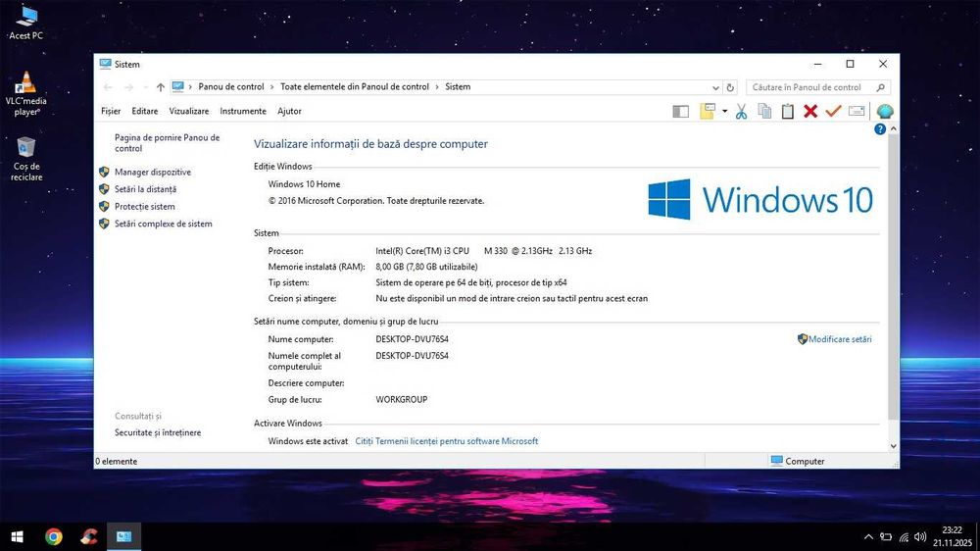Click the envelope card icon in toolbar

857,112
